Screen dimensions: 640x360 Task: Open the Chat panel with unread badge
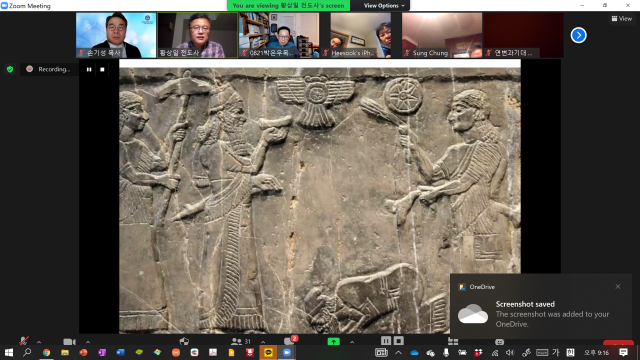[x=290, y=340]
